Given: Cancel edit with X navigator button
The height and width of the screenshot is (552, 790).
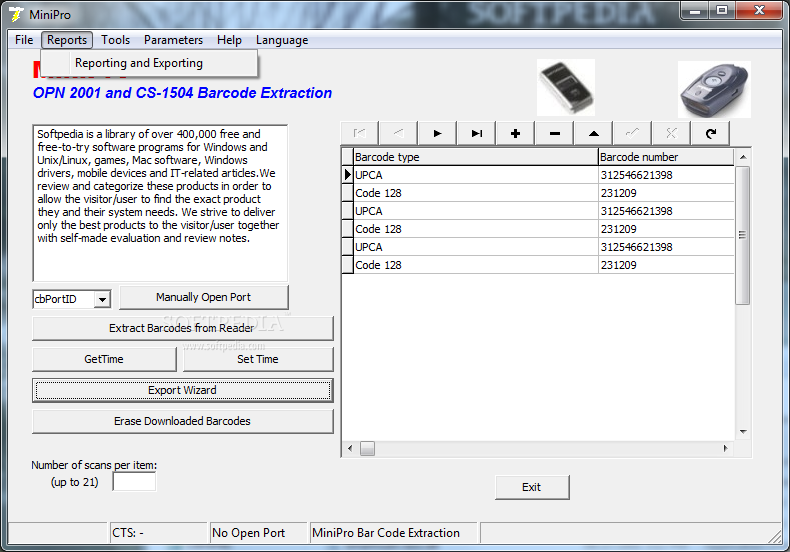Looking at the screenshot, I should point(672,133).
